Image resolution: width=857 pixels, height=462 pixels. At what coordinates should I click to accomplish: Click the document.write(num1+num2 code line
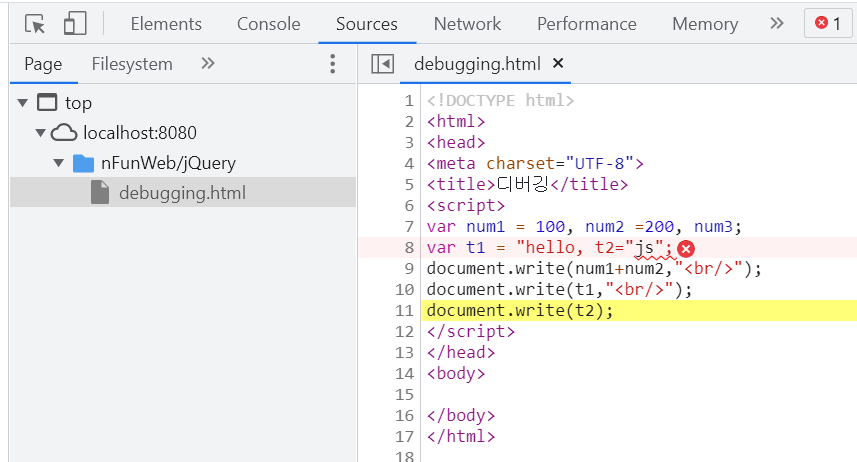pos(594,268)
